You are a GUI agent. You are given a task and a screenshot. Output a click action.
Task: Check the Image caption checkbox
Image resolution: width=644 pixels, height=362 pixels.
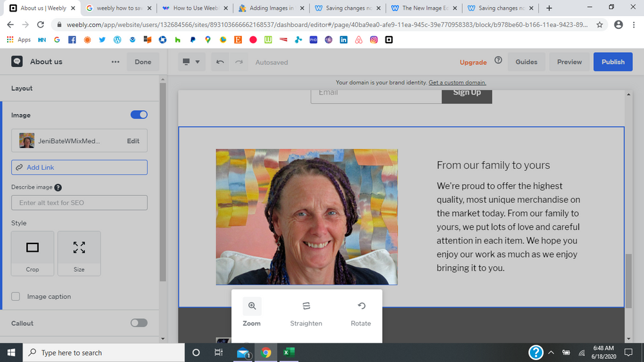(16, 296)
